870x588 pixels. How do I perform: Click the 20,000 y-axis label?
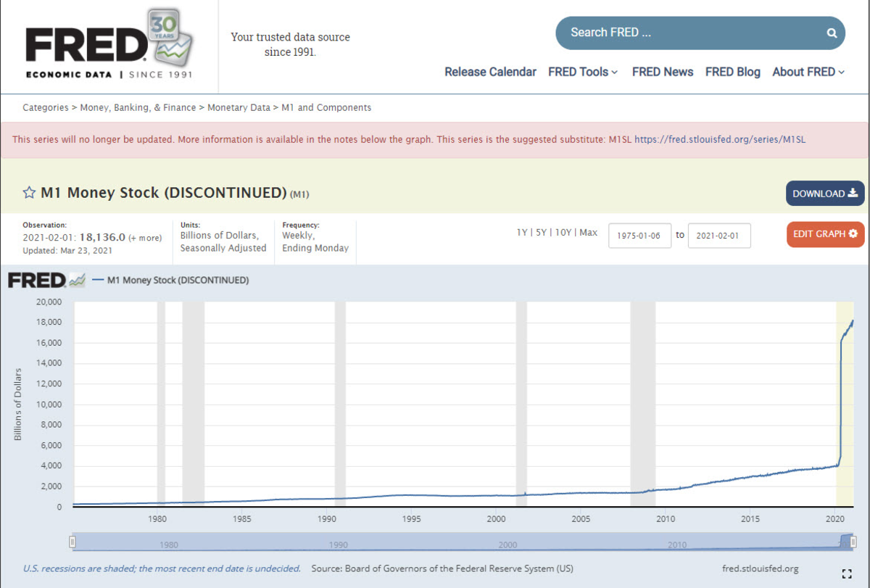(x=49, y=302)
